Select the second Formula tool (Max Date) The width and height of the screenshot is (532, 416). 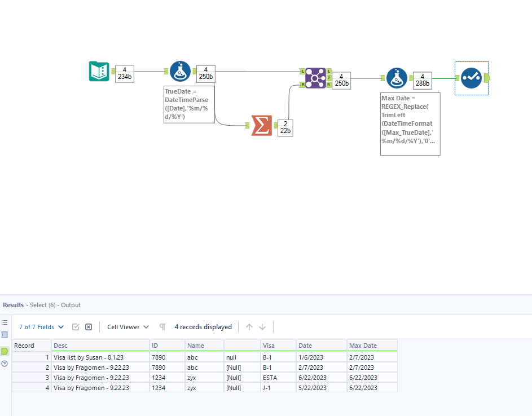tap(397, 78)
